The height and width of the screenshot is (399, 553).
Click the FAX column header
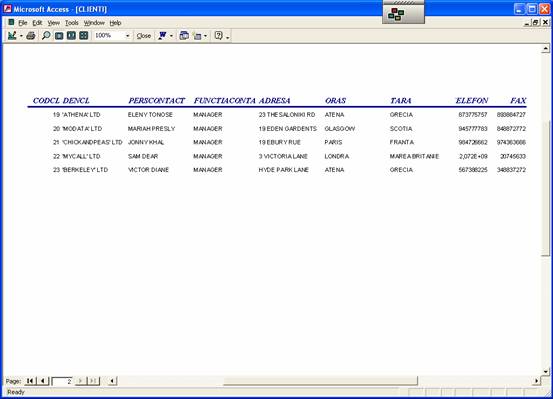point(518,101)
